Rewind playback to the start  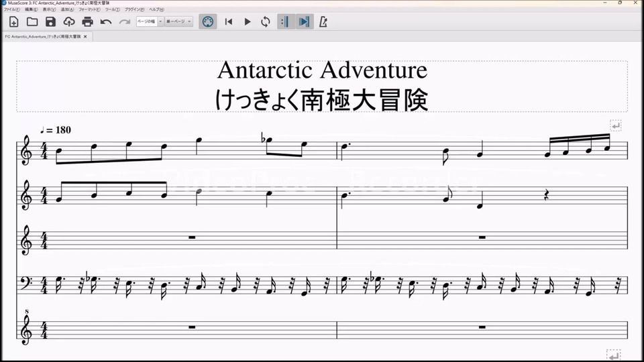pos(229,21)
